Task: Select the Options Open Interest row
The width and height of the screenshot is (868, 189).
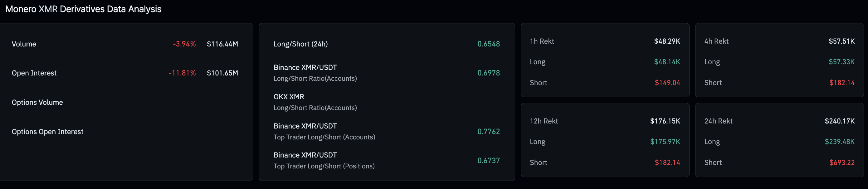Action: coord(47,132)
